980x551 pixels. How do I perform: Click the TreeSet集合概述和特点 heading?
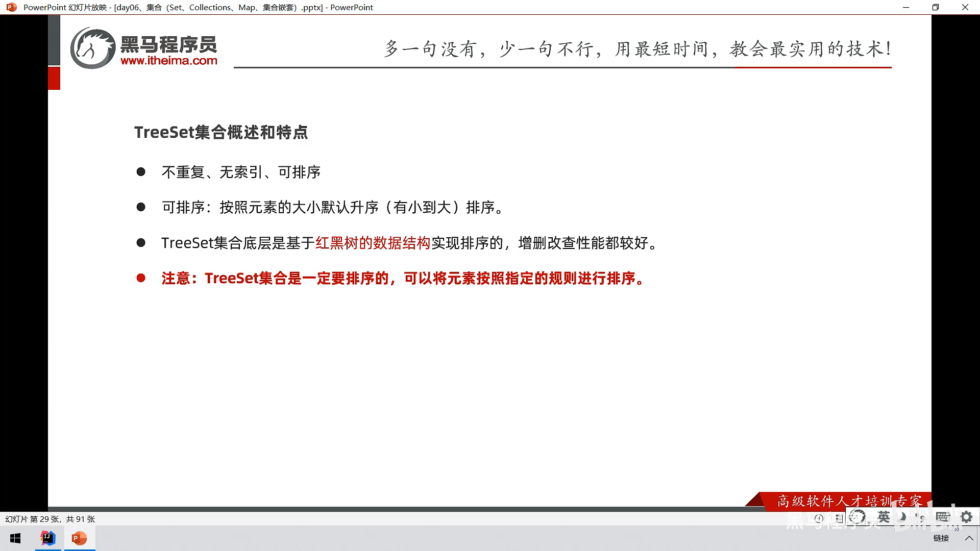(220, 132)
